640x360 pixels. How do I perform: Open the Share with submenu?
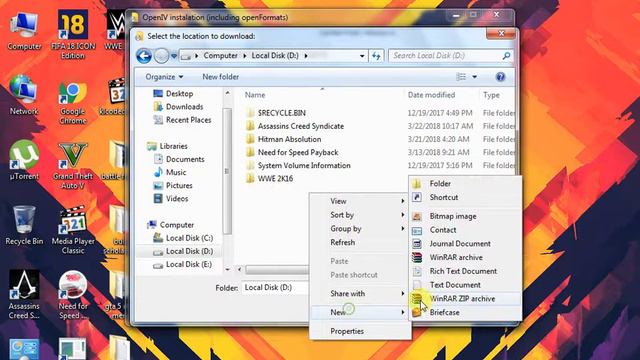point(360,294)
